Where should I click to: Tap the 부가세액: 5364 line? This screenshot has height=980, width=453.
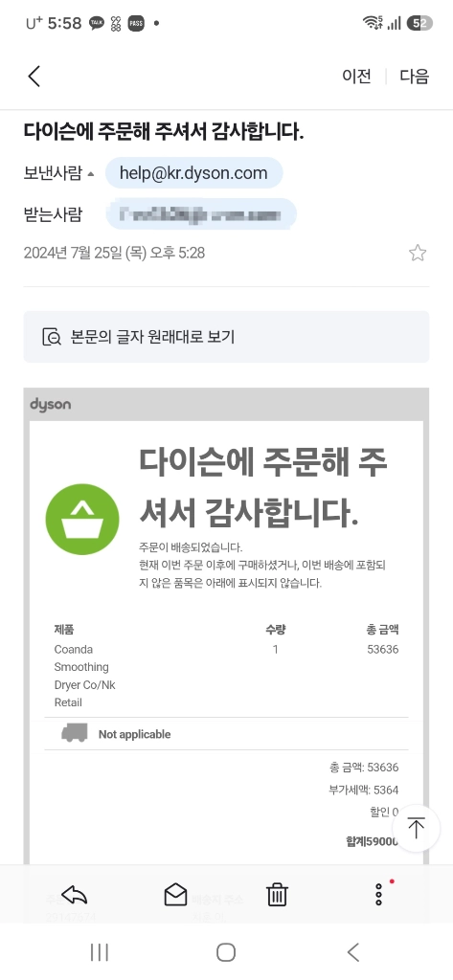point(364,790)
